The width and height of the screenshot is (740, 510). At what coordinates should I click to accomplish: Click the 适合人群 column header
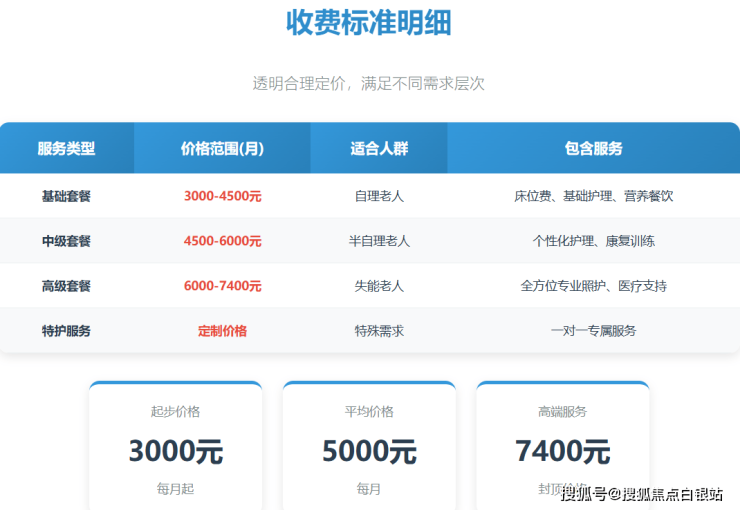click(x=379, y=148)
